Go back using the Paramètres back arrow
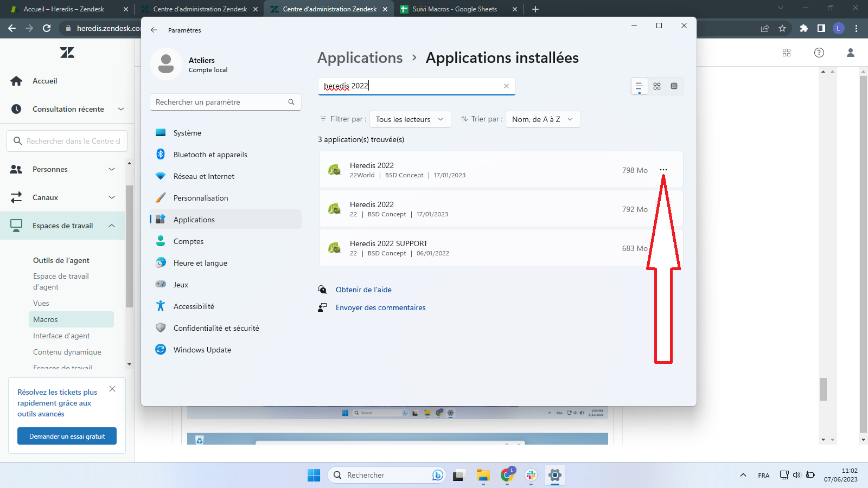Image resolution: width=868 pixels, height=488 pixels. click(154, 30)
